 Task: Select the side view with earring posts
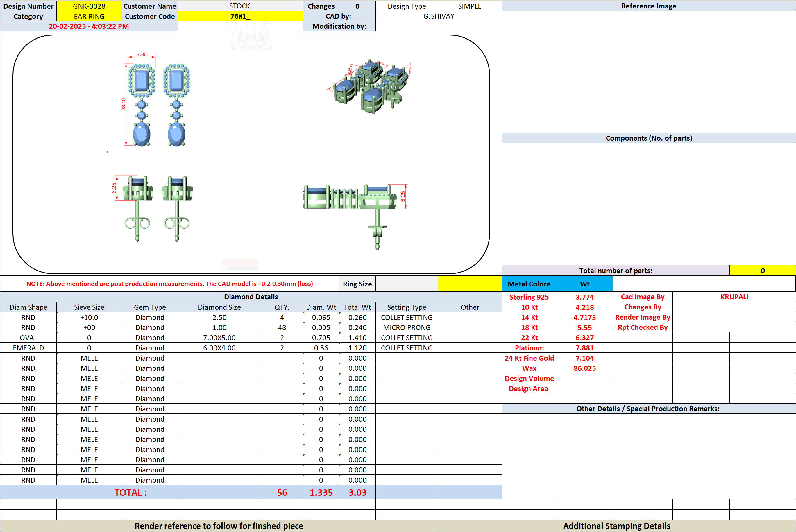[x=153, y=208]
